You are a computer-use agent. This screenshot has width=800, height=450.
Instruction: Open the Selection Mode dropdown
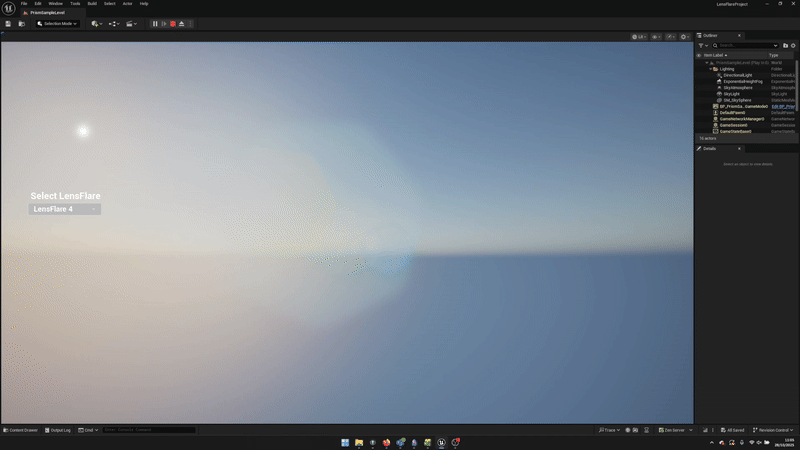click(57, 23)
